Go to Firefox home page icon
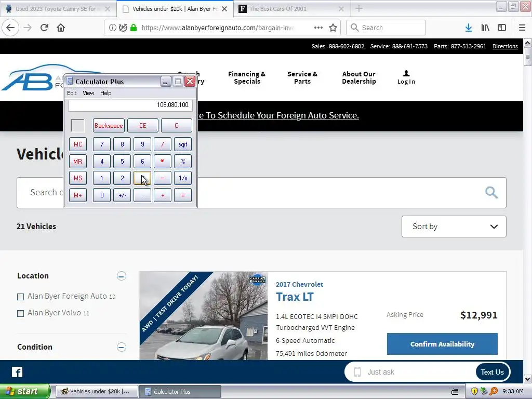Screen dimensions: 532x399 tap(61, 28)
